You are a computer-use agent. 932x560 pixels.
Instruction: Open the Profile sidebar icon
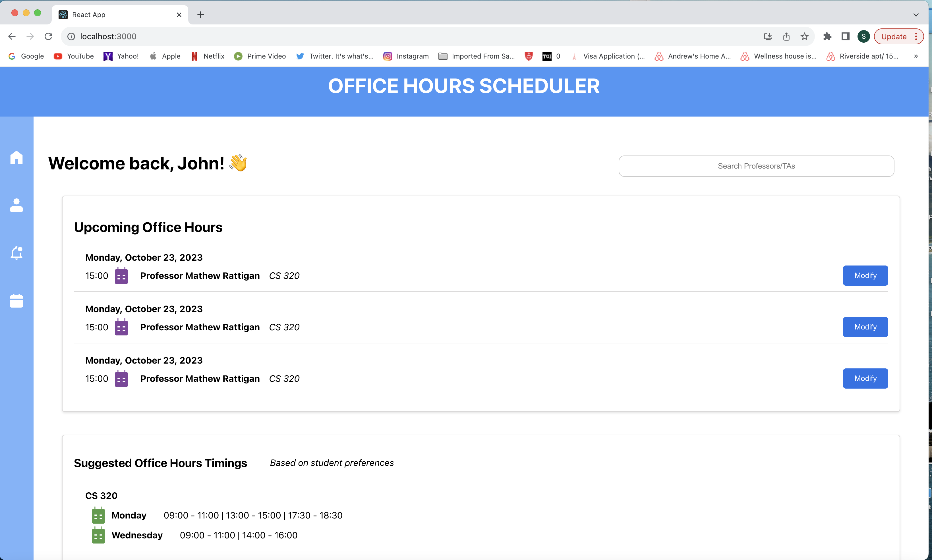[16, 205]
